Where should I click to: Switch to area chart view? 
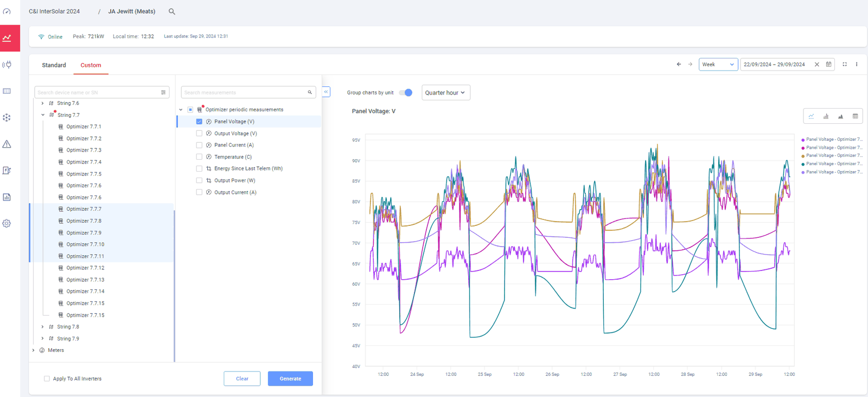(x=840, y=116)
